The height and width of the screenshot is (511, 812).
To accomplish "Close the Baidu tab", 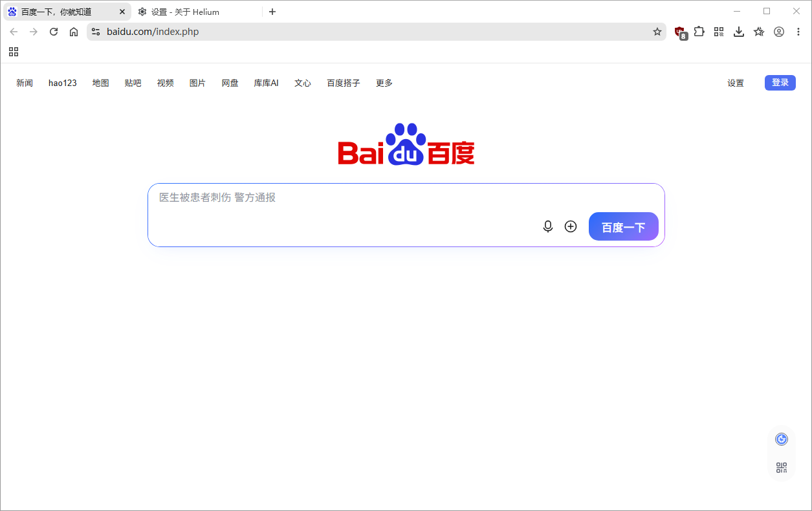I will [122, 12].
